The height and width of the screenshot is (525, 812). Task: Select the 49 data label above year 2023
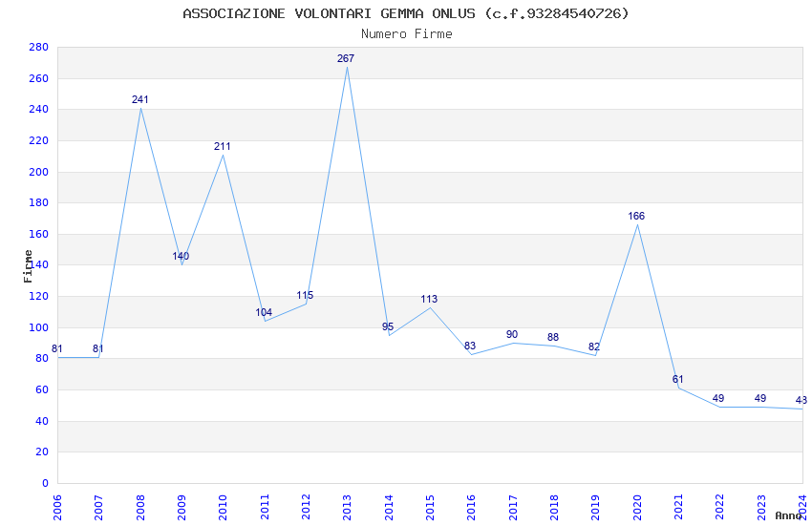(x=760, y=398)
